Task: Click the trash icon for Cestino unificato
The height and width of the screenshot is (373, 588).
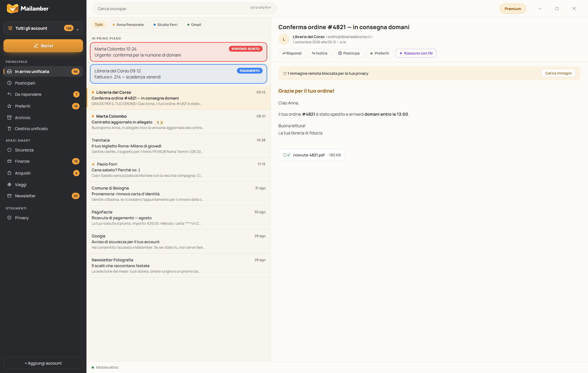Action: 10,129
